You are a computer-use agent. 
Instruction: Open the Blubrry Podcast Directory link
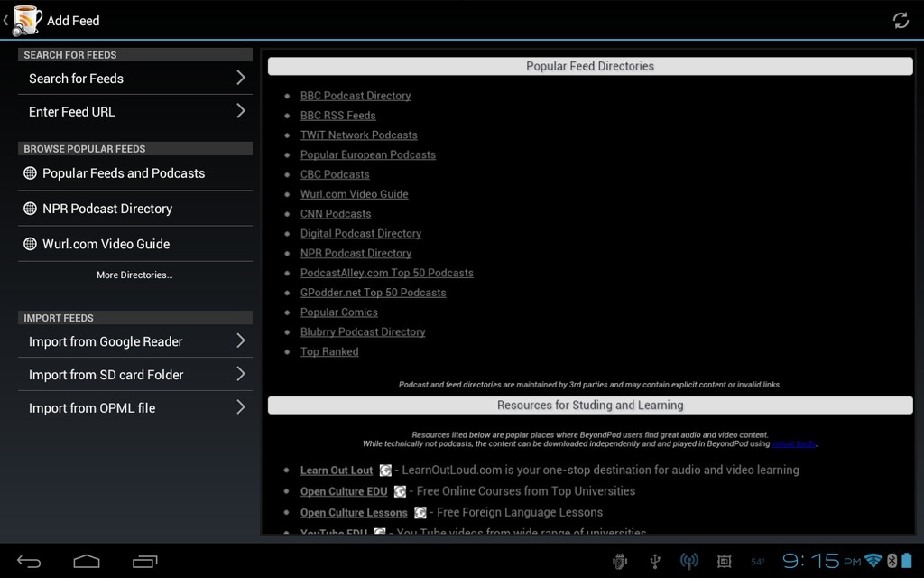(x=363, y=332)
